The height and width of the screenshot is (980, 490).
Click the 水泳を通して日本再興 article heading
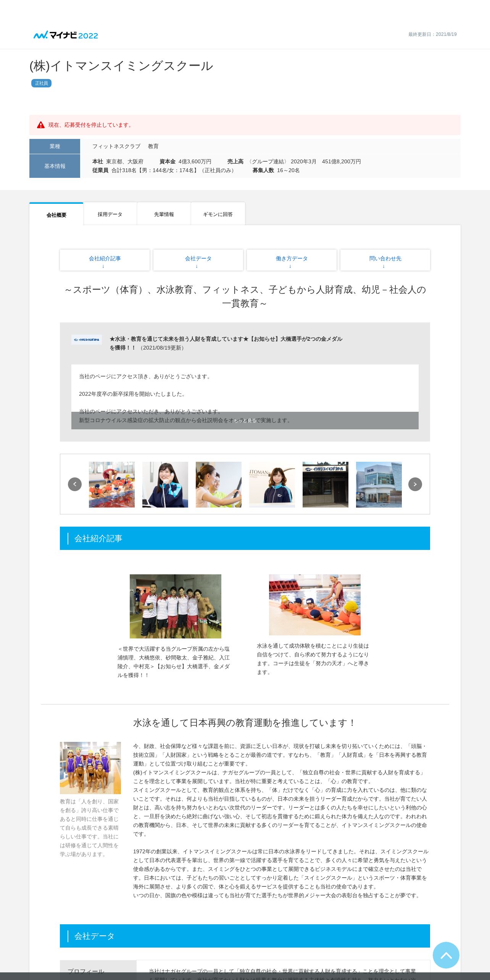(245, 723)
